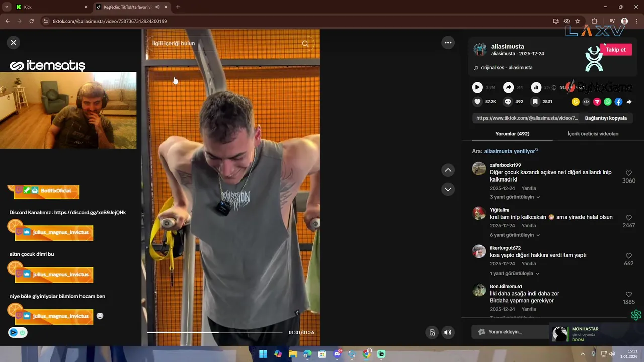Open a new browser tab
The image size is (644, 362).
pyautogui.click(x=178, y=7)
